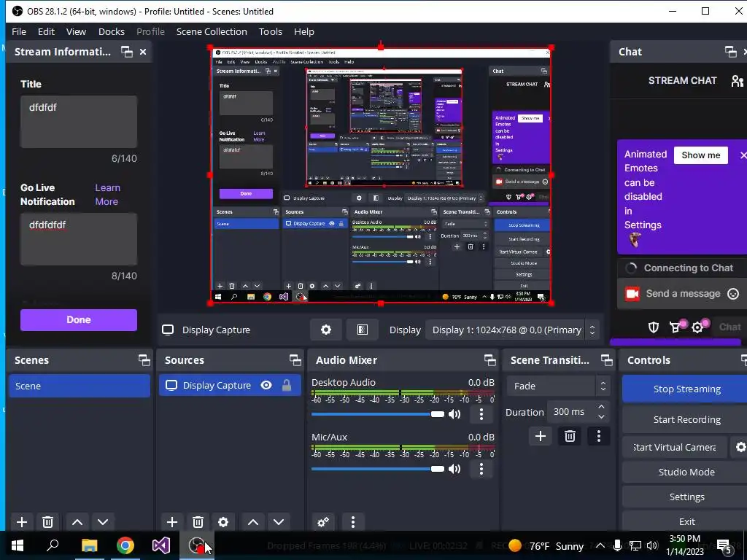Open chat shield moderation icon

(x=653, y=327)
